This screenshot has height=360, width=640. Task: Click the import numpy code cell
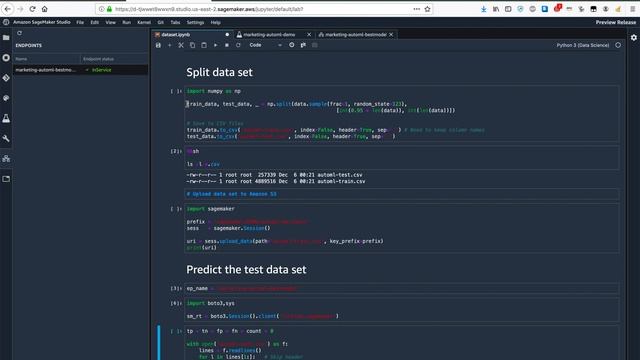coord(401,114)
